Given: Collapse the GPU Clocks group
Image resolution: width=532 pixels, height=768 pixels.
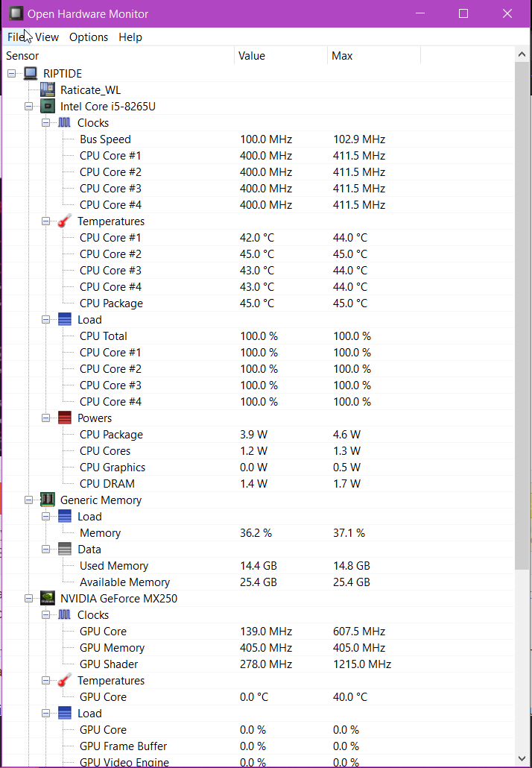Looking at the screenshot, I should (46, 614).
